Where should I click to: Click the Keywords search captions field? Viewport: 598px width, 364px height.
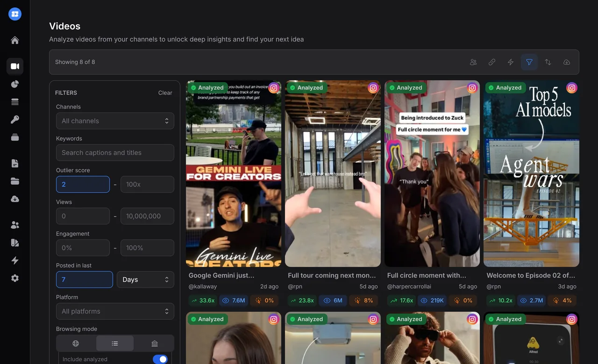pyautogui.click(x=115, y=153)
